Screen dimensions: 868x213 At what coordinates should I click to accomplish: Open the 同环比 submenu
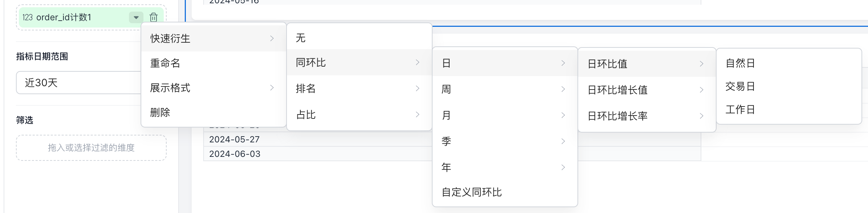pos(359,62)
